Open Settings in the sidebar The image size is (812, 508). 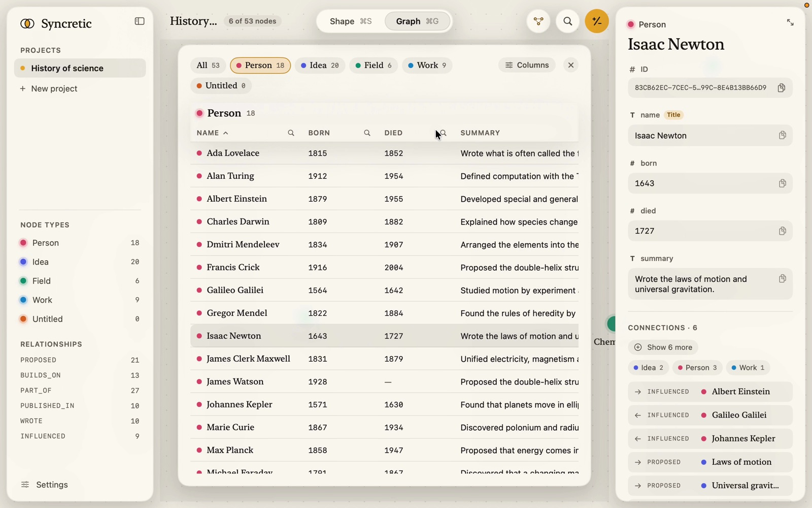point(45,485)
